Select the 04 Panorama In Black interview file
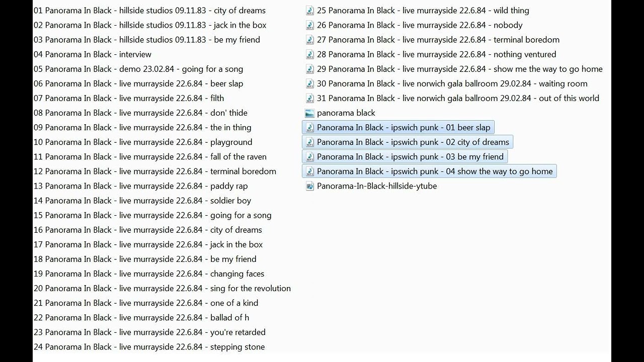 click(93, 54)
